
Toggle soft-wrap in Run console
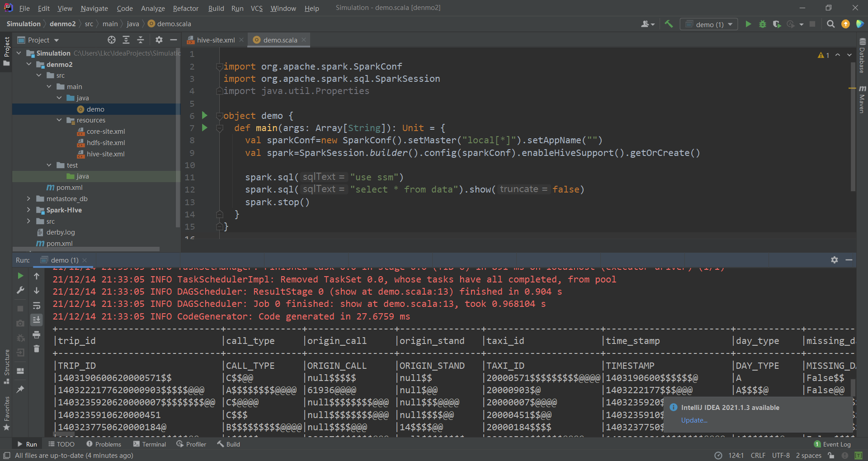(x=37, y=306)
